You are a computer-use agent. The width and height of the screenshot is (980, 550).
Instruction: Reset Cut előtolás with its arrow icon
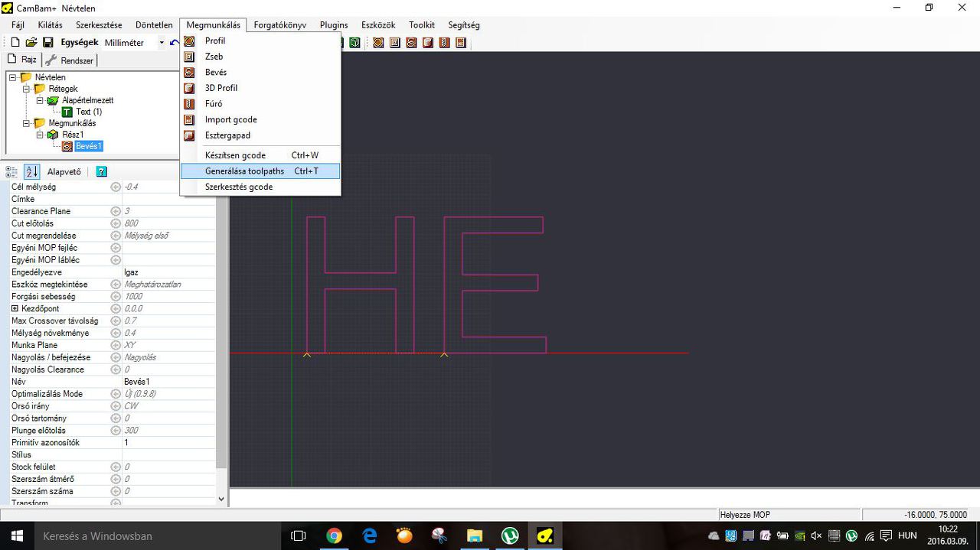point(116,223)
